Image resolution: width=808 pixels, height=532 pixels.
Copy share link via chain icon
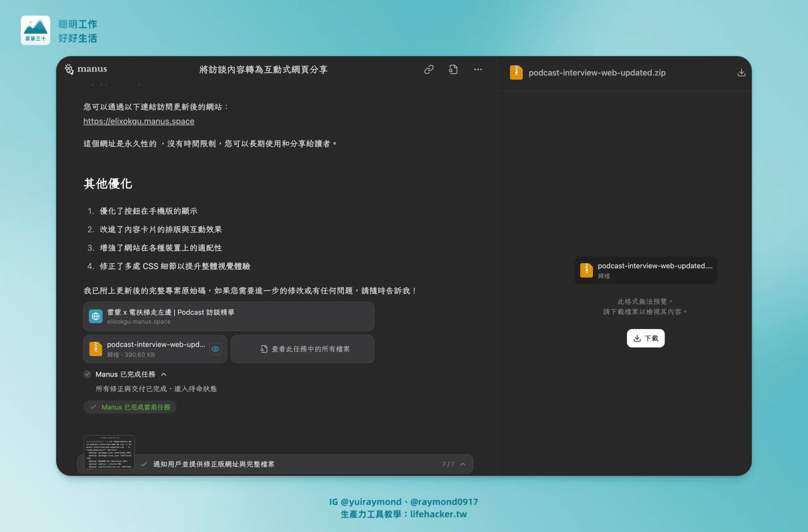click(429, 70)
